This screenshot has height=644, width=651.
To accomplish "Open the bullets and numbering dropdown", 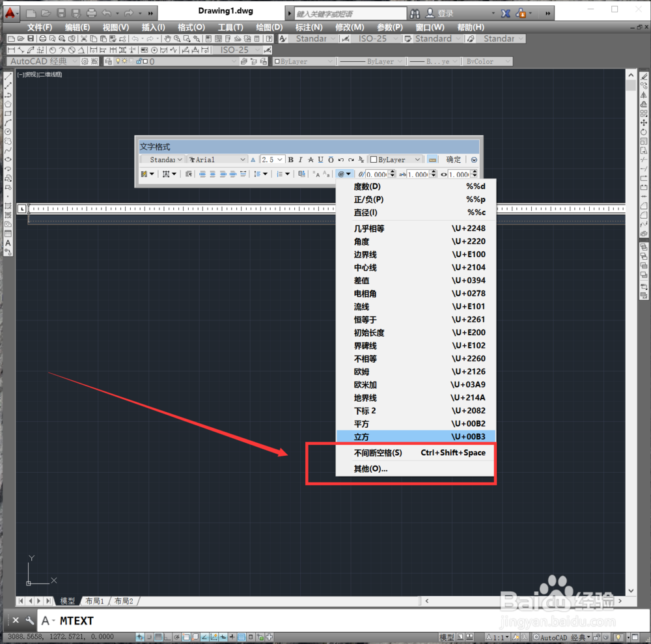I will pyautogui.click(x=284, y=174).
